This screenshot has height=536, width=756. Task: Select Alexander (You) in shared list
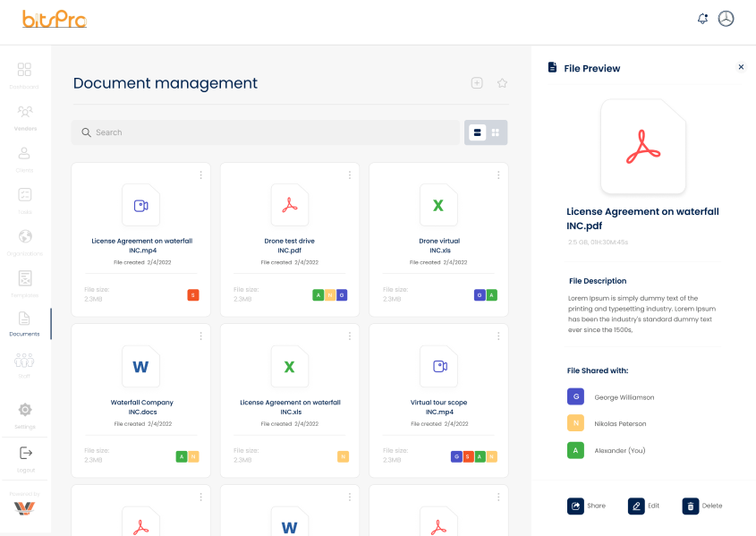[607, 450]
